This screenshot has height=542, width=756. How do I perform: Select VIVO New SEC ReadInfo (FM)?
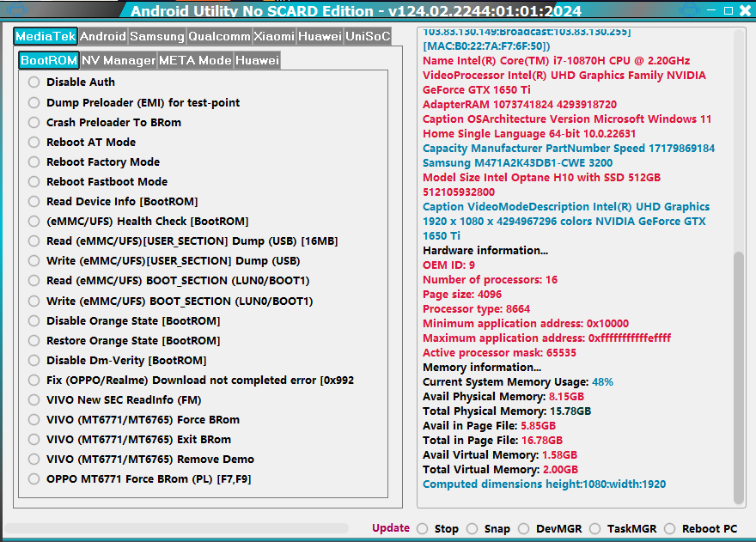(34, 400)
